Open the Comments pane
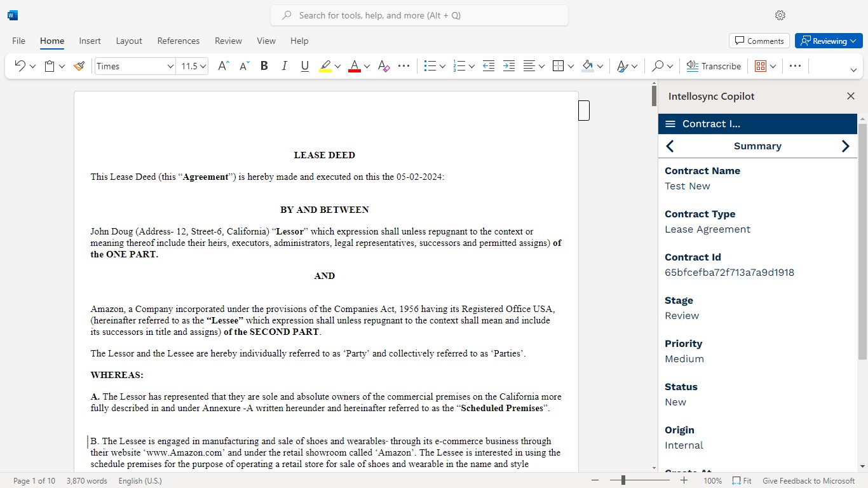 point(759,41)
